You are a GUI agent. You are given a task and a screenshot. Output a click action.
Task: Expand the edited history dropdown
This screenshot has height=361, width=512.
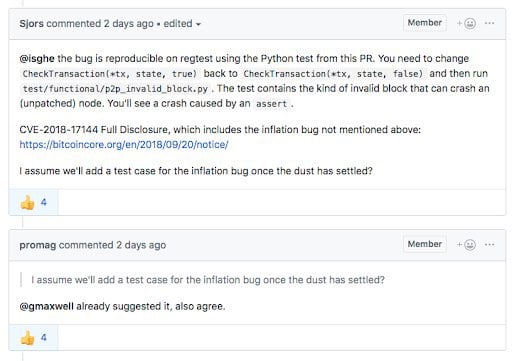(x=182, y=24)
